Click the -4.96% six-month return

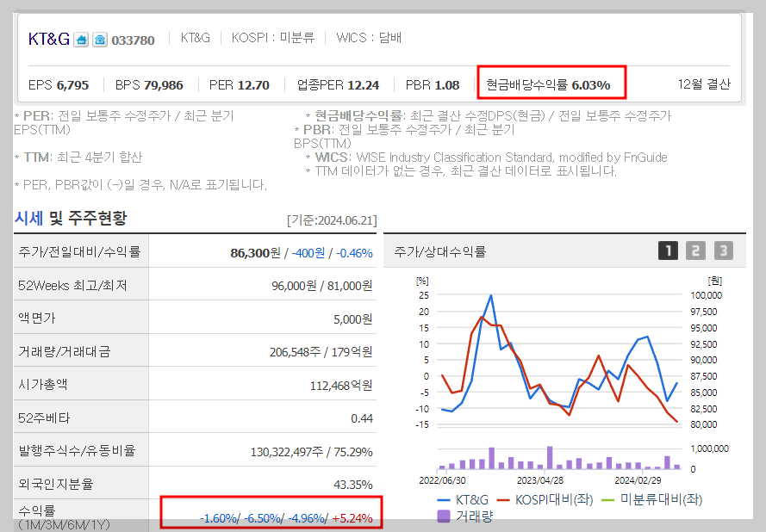coord(307,518)
